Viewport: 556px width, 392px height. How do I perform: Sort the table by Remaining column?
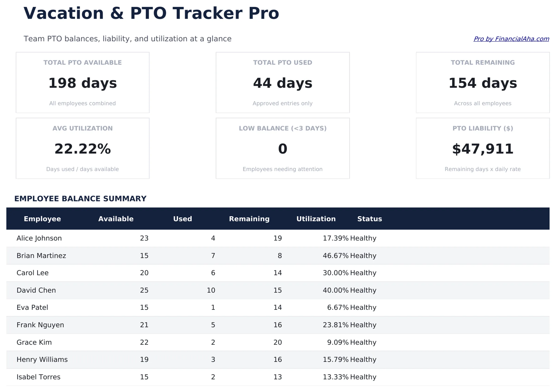[x=249, y=219]
